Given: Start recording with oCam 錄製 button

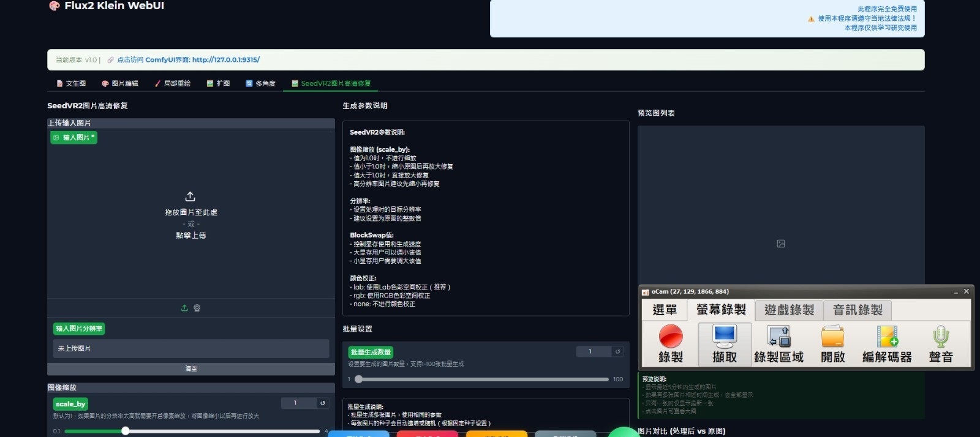Looking at the screenshot, I should click(671, 345).
